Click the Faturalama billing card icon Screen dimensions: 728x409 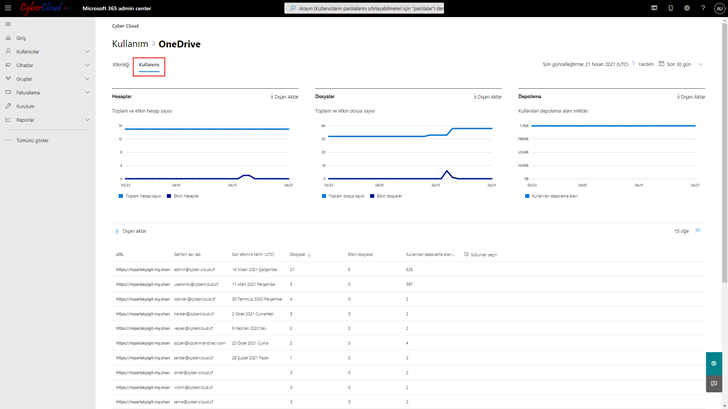point(8,92)
